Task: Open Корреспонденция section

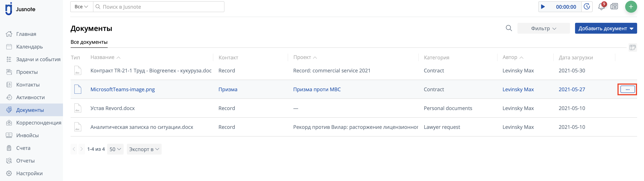Action: 39,123
